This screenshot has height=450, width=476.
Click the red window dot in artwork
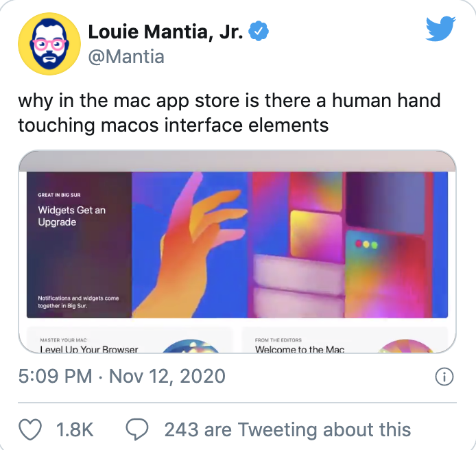click(x=359, y=244)
